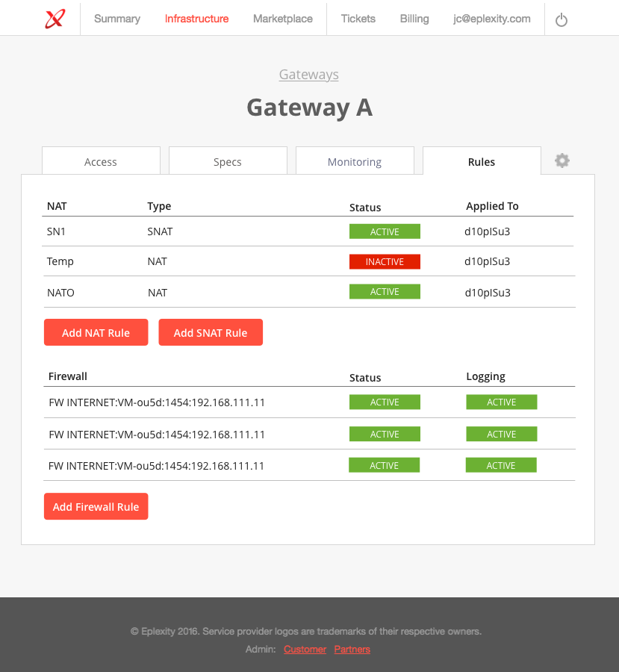This screenshot has height=672, width=619.
Task: Click the Applied To column header
Action: (492, 206)
